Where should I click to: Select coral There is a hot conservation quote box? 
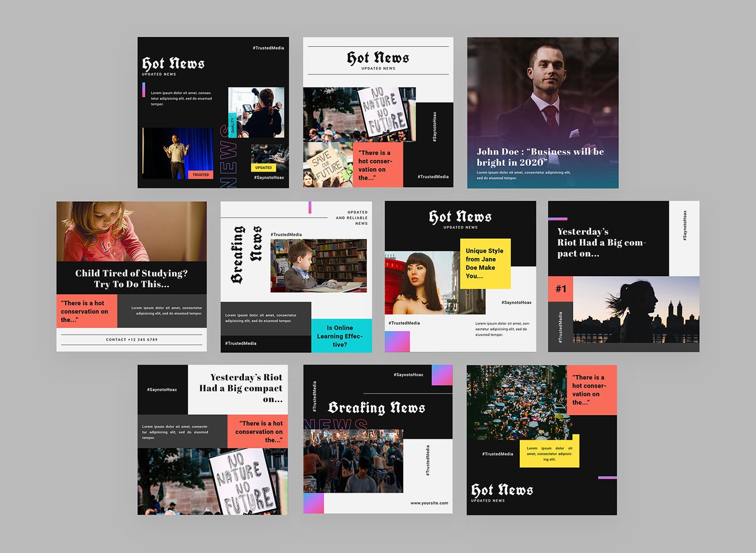click(x=258, y=431)
